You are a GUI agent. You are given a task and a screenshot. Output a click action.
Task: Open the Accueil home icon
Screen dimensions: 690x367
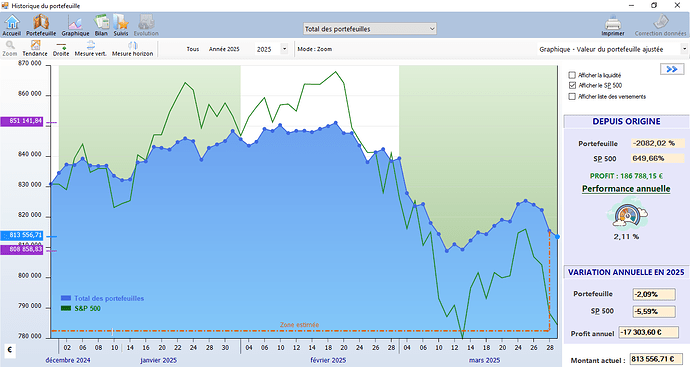click(x=12, y=25)
